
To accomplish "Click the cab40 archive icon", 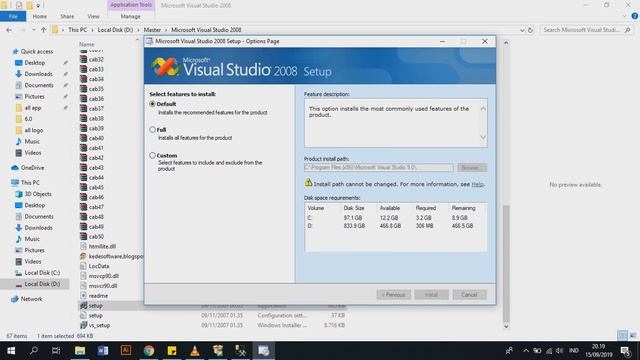I will [84, 138].
